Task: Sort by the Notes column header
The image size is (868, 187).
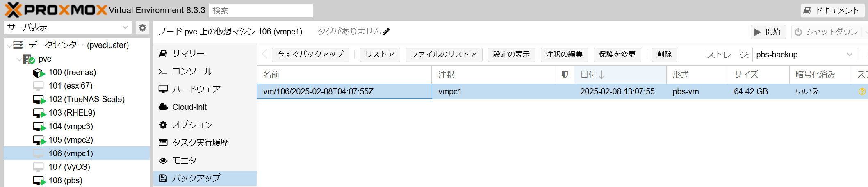Action: coord(494,75)
